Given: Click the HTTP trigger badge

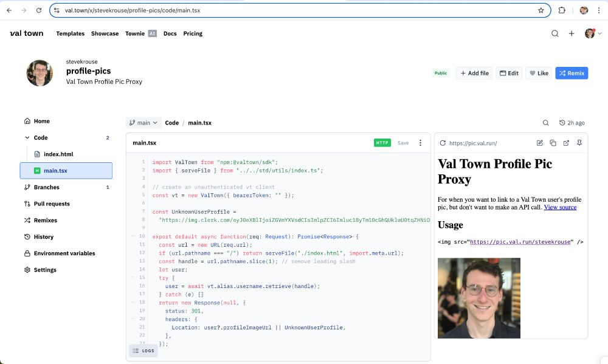Looking at the screenshot, I should (382, 143).
